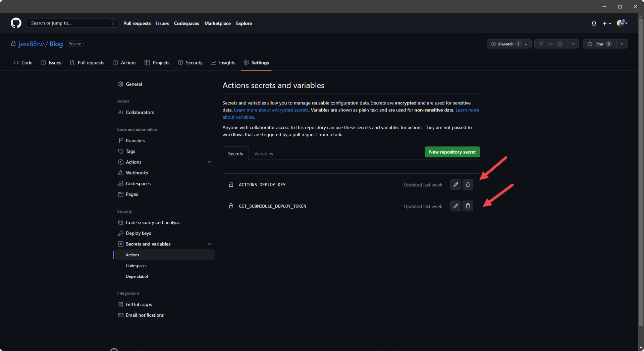This screenshot has width=644, height=351.
Task: Click the GitHub apps grid icon
Action: (121, 305)
